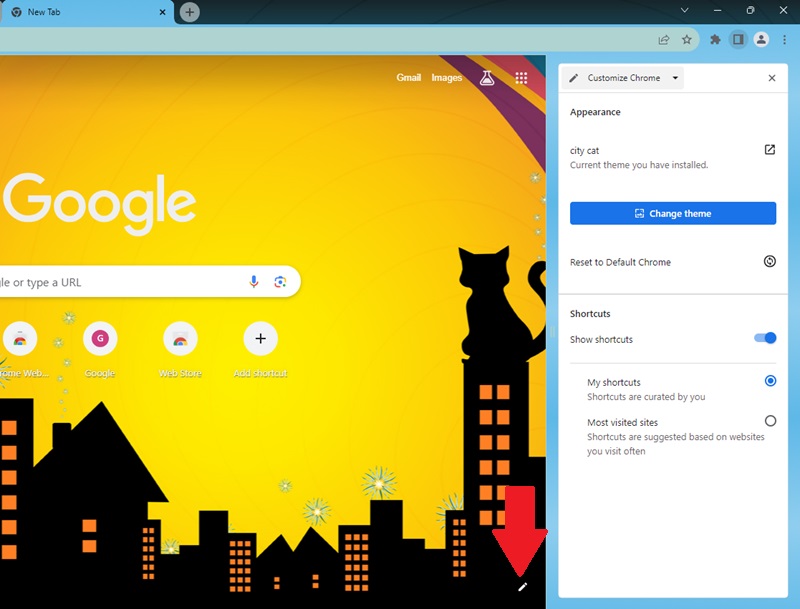The width and height of the screenshot is (800, 609).
Task: Open the Extensions puzzle icon
Action: point(714,40)
